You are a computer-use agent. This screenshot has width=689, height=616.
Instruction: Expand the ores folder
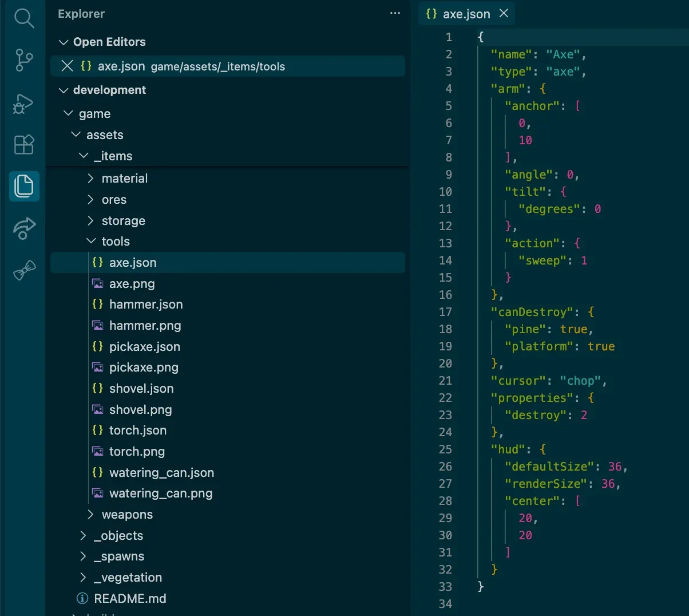point(90,199)
